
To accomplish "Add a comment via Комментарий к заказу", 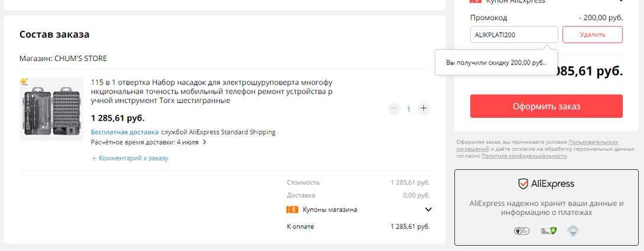I will coord(130,158).
